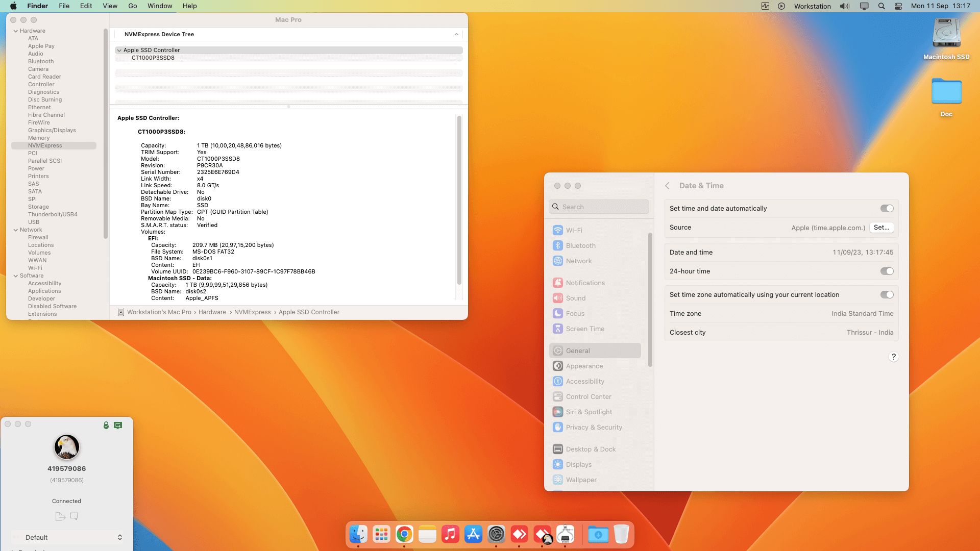The image size is (980, 551).
Task: Open Spotlight search in the menu bar
Action: point(881,6)
